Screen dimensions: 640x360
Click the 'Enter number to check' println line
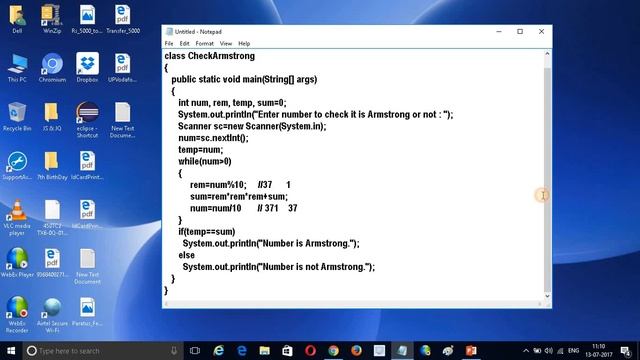tap(316, 114)
